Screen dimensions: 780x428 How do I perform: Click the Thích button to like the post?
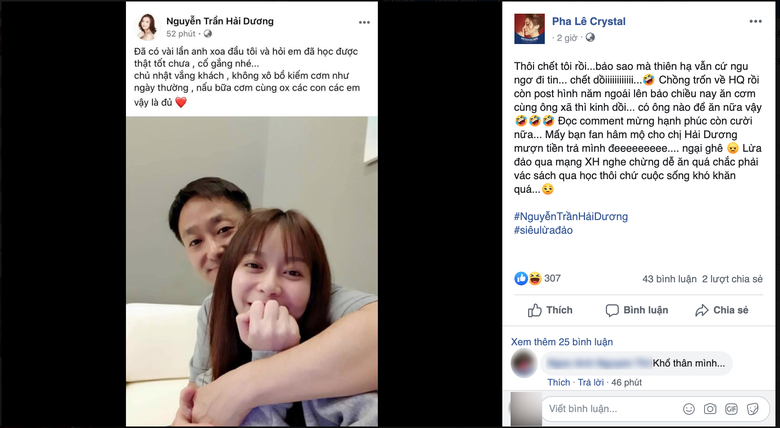tap(550, 310)
